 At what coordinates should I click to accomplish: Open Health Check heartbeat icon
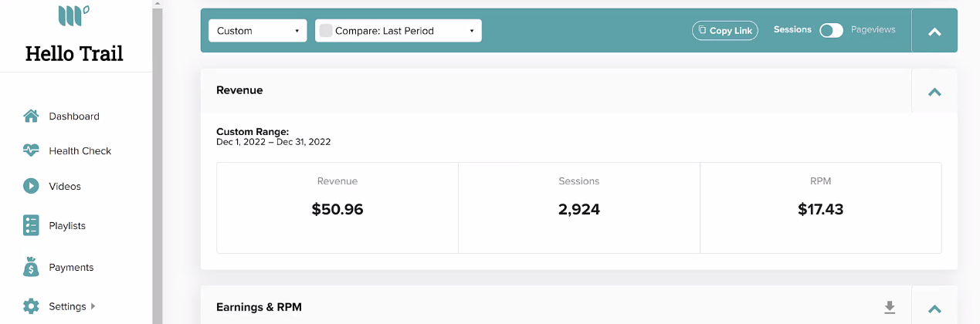31,150
